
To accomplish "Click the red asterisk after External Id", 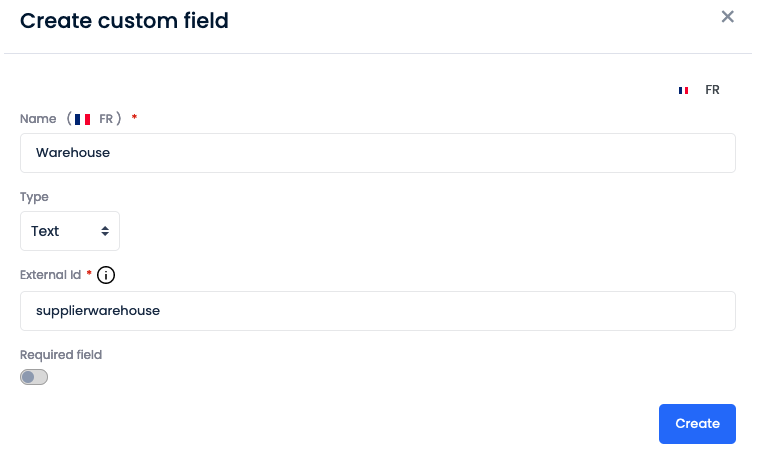I will tap(89, 274).
